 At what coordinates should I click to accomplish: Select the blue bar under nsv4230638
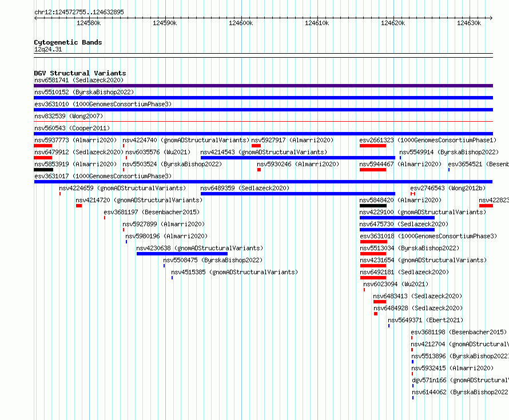point(182,254)
